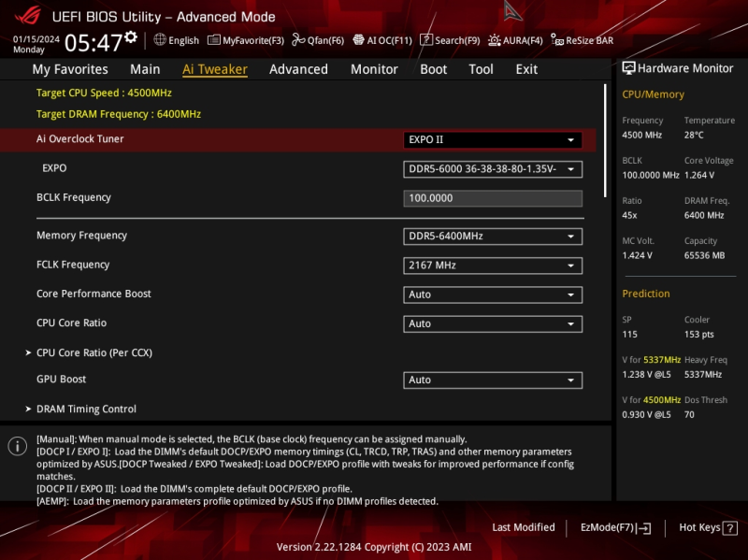This screenshot has height=560, width=748.
Task: Open MyFavorite(F3) shortcut icon
Action: tap(213, 40)
